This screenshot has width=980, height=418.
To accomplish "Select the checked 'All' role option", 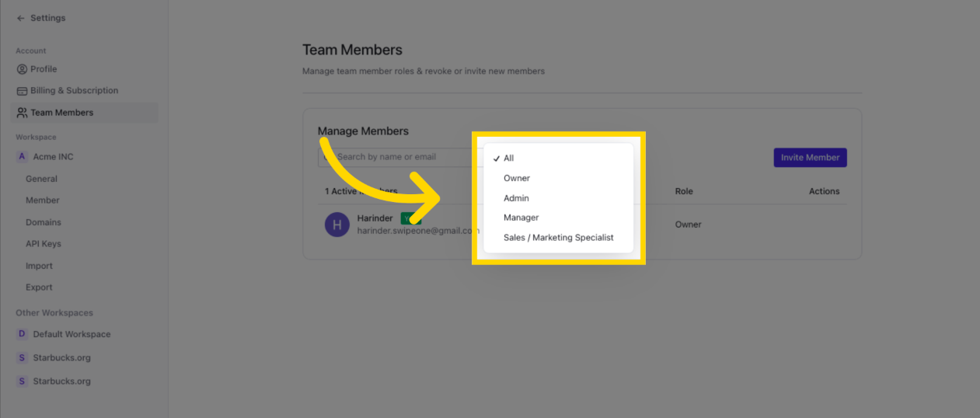I will (x=509, y=158).
